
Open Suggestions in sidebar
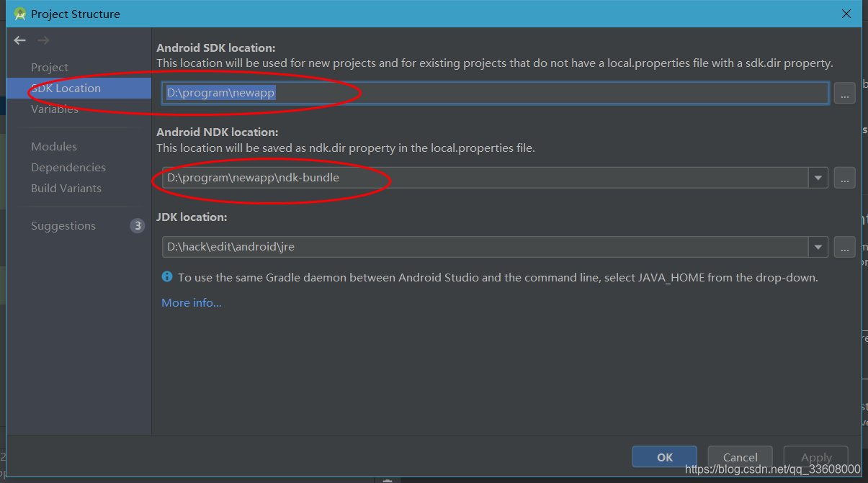63,225
